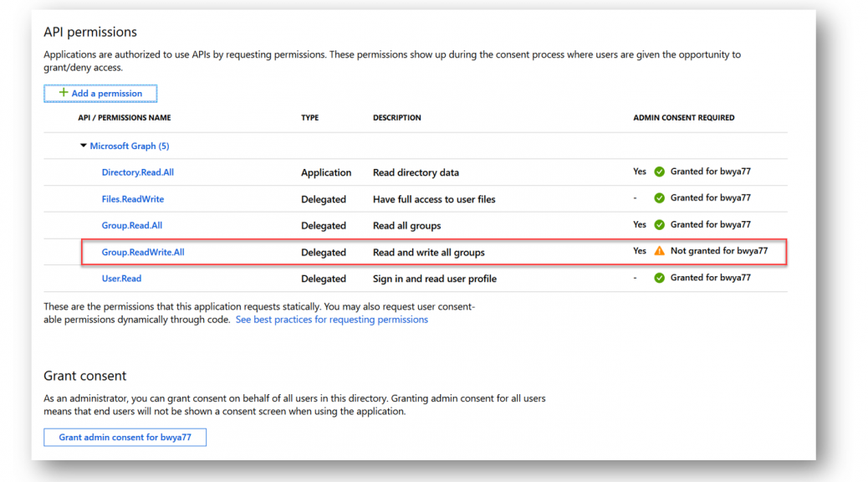Click the Delegated type for User.Read
The width and height of the screenshot is (868, 482).
coord(324,279)
